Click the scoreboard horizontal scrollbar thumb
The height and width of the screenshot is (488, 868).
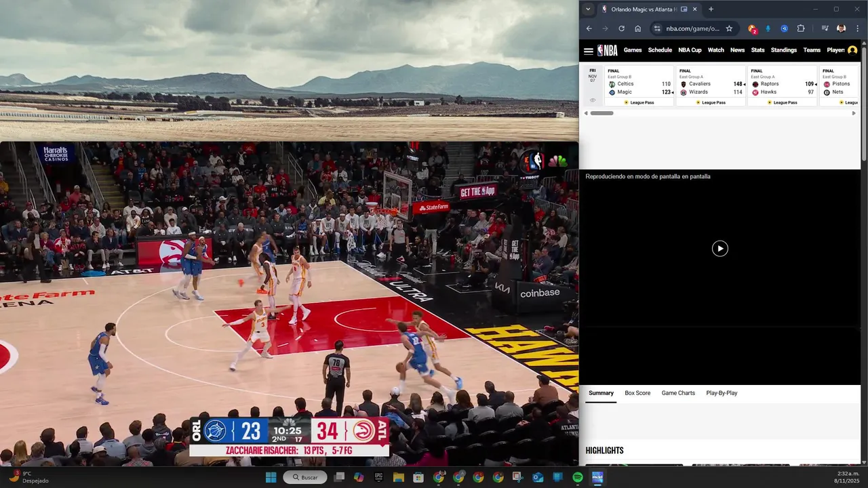[601, 113]
